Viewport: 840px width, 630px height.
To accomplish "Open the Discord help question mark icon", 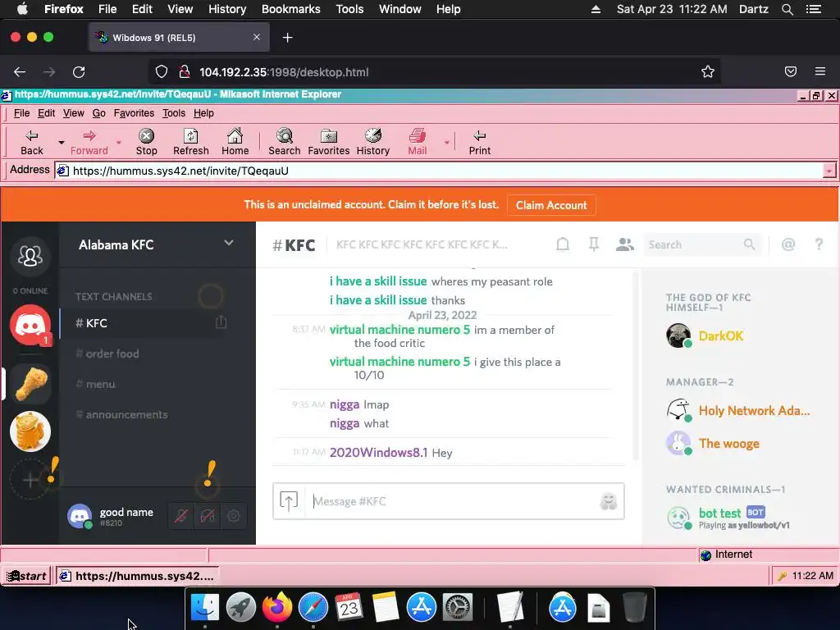I will click(x=819, y=244).
